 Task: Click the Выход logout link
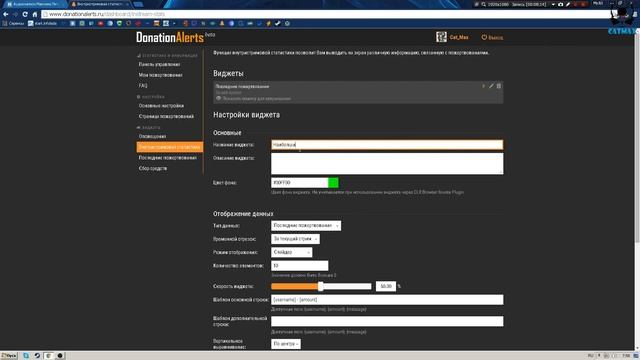[492, 38]
